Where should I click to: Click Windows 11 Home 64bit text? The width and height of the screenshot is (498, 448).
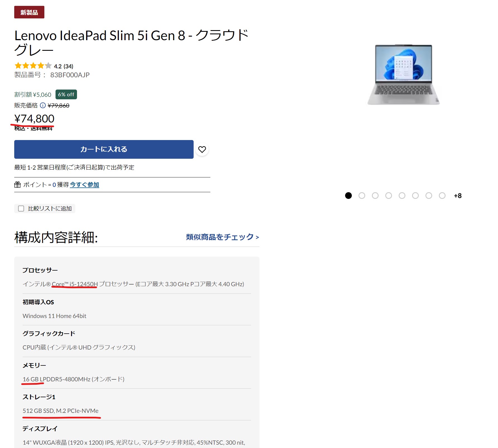(54, 316)
